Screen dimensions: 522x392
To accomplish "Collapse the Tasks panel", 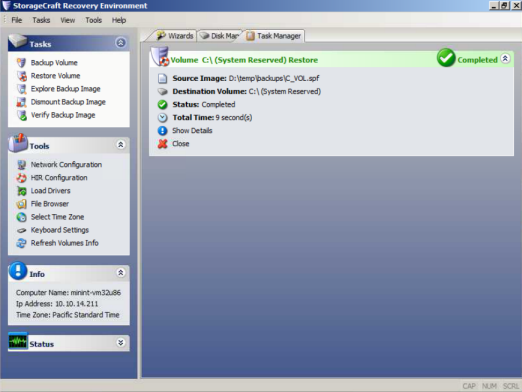I will point(121,43).
